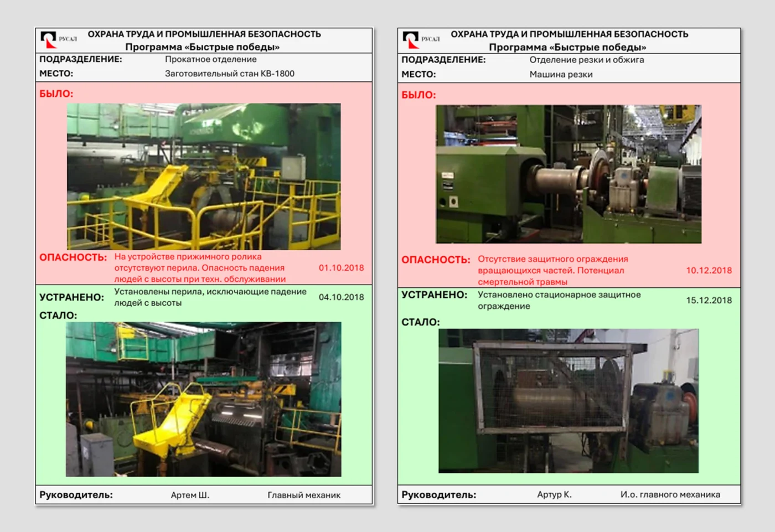
Task: Click the date 01.10.2018
Action: click(x=342, y=268)
